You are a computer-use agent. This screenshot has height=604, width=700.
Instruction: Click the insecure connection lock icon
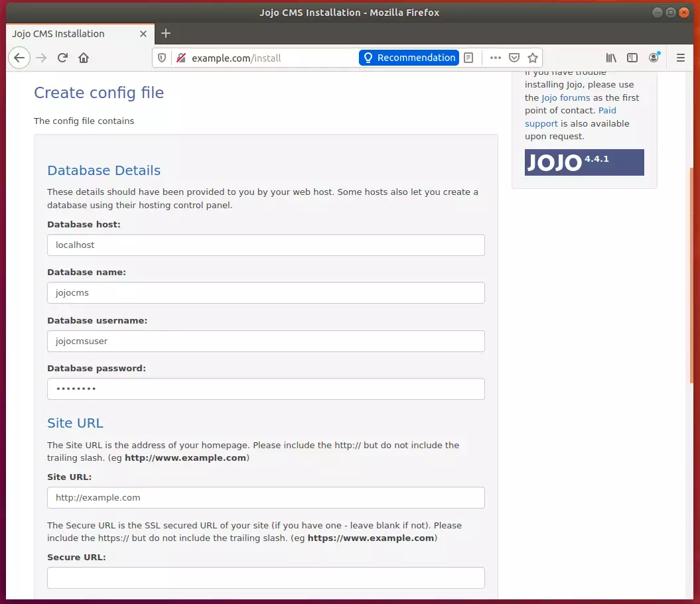pos(180,58)
